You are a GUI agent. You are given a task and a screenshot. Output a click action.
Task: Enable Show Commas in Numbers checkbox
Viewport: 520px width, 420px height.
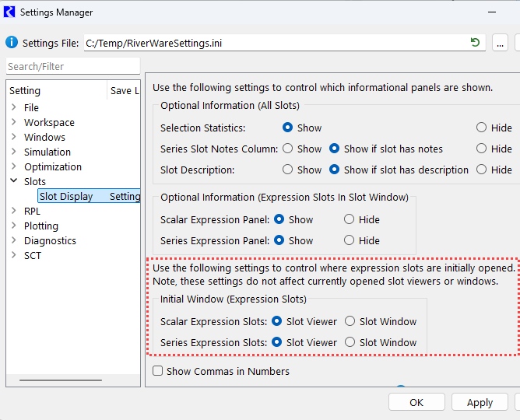(x=158, y=371)
